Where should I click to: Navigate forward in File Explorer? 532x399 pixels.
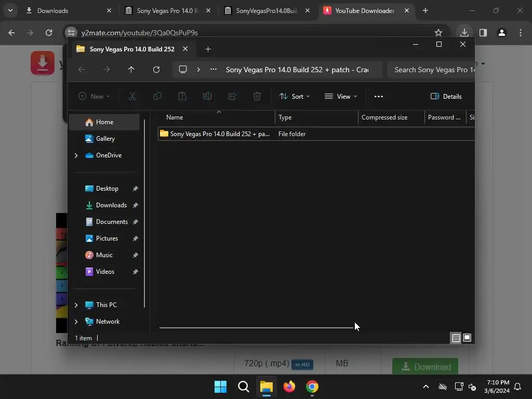point(107,70)
